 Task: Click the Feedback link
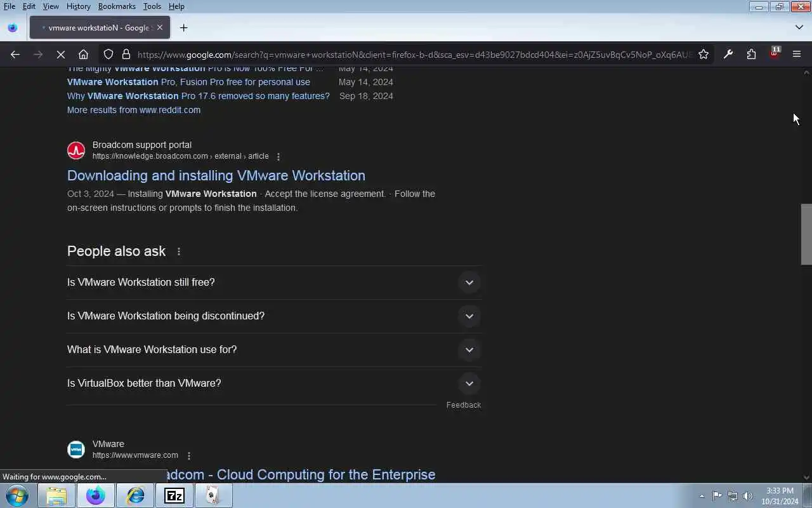click(464, 405)
